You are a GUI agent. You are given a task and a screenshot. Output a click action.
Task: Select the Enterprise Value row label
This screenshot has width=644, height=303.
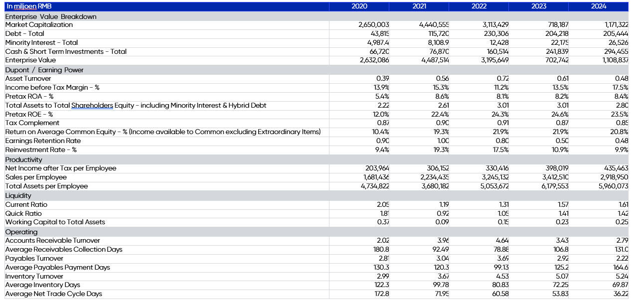[30, 60]
